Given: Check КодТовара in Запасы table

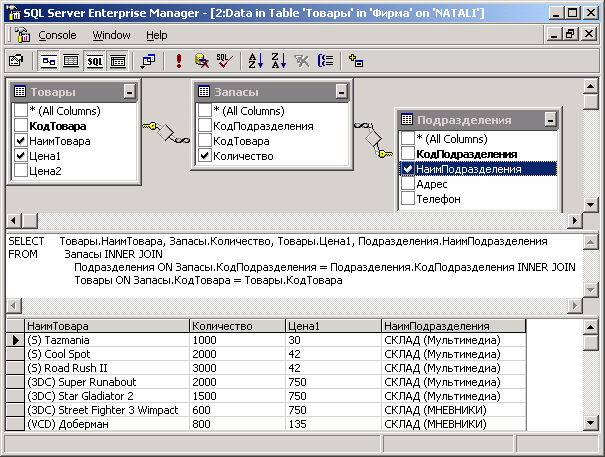Looking at the screenshot, I should click(x=204, y=141).
